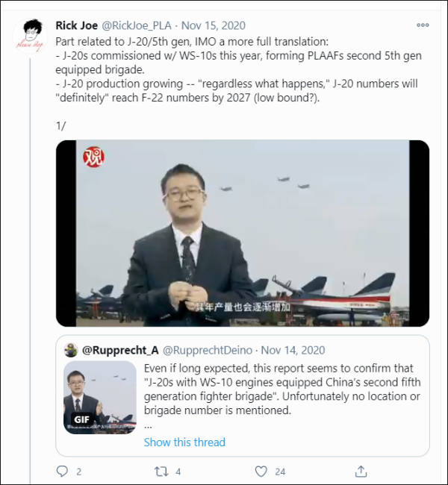Image resolution: width=448 pixels, height=485 pixels.
Task: Click the red Guancha logo on video
Action: coord(94,156)
